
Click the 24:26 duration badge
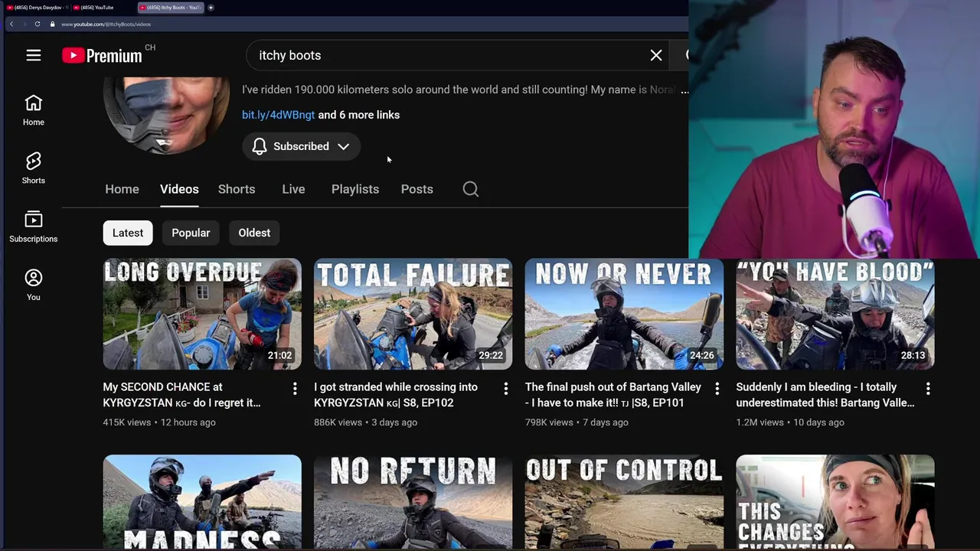702,355
